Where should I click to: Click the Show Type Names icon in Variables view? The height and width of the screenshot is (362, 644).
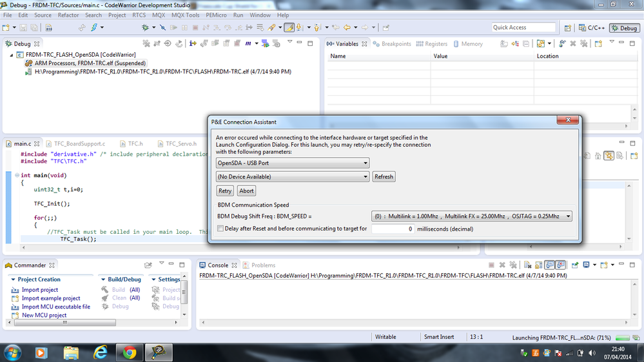tap(504, 44)
